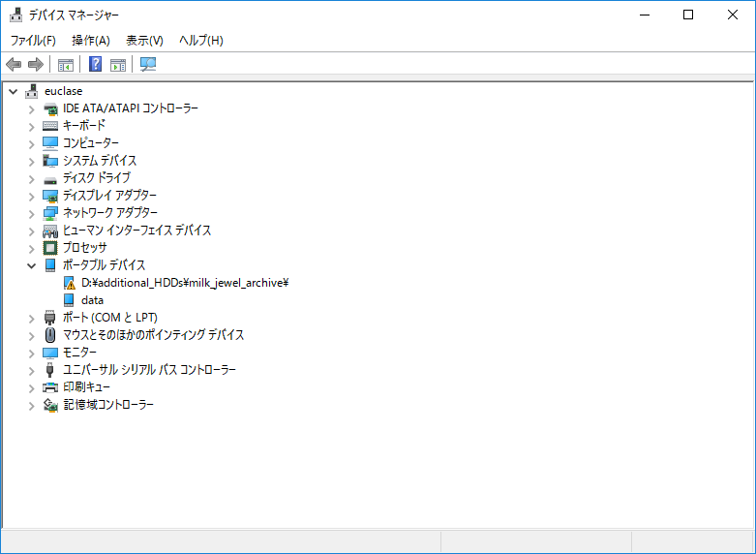Click the blue Help question mark icon

pos(95,65)
